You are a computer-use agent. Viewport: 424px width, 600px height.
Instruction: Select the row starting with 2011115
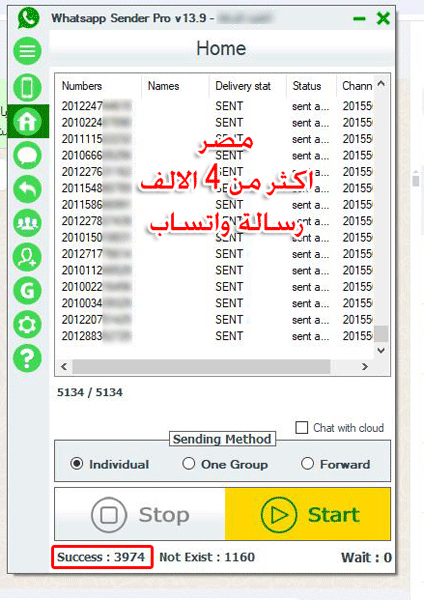216,139
